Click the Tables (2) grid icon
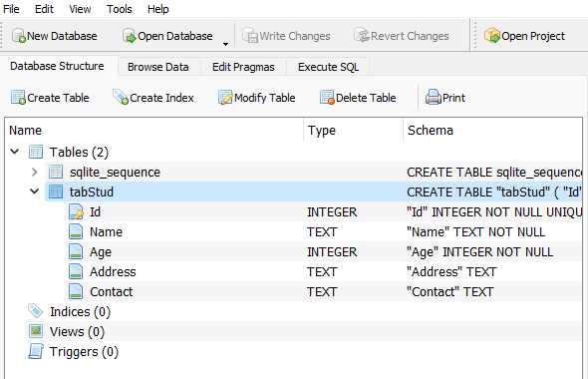This screenshot has width=588, height=379. (x=36, y=152)
